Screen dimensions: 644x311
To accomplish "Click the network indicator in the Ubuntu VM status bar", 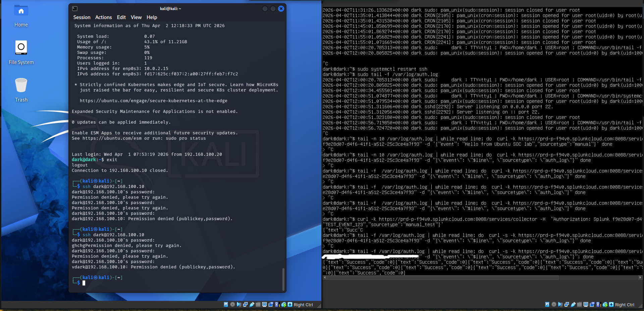I will pyautogui.click(x=567, y=304).
